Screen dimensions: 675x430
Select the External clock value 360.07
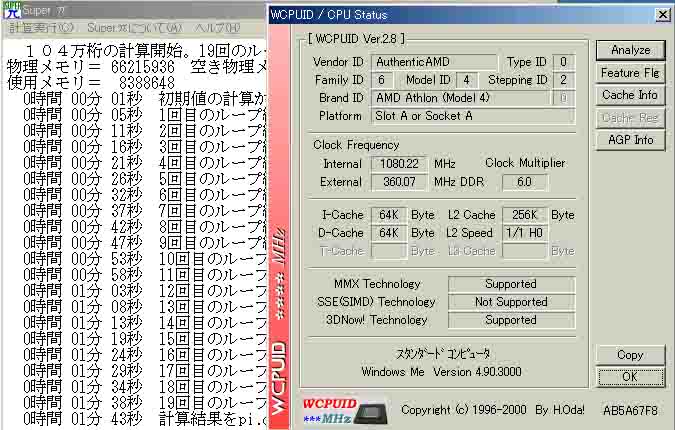[399, 182]
